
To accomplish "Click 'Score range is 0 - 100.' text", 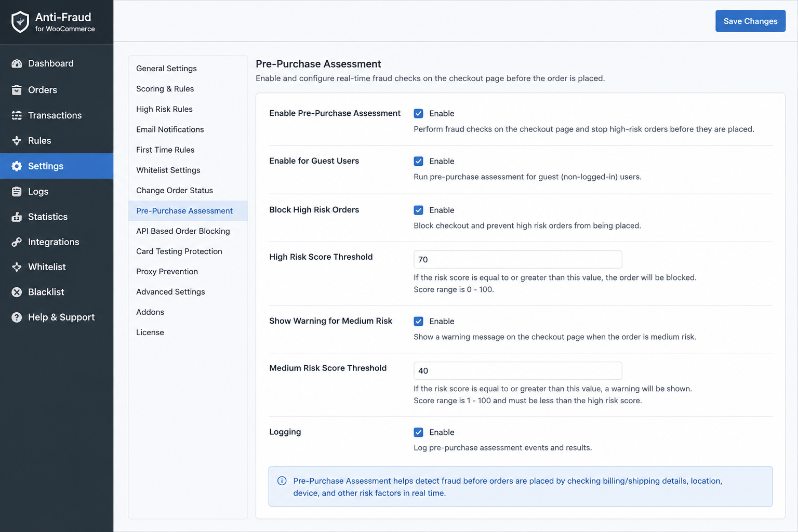I will [x=454, y=289].
